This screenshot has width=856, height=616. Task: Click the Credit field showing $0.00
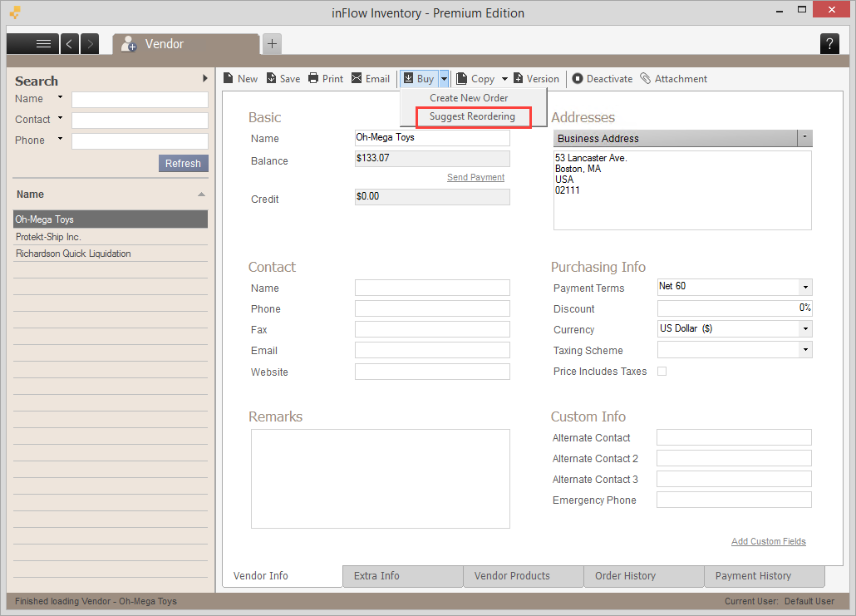pyautogui.click(x=432, y=196)
